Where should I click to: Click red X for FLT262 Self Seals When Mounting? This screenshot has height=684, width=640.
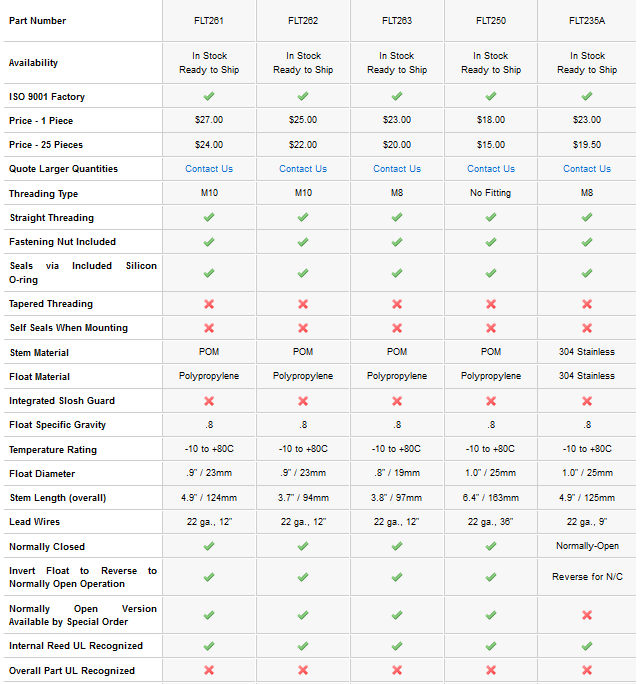tap(303, 328)
